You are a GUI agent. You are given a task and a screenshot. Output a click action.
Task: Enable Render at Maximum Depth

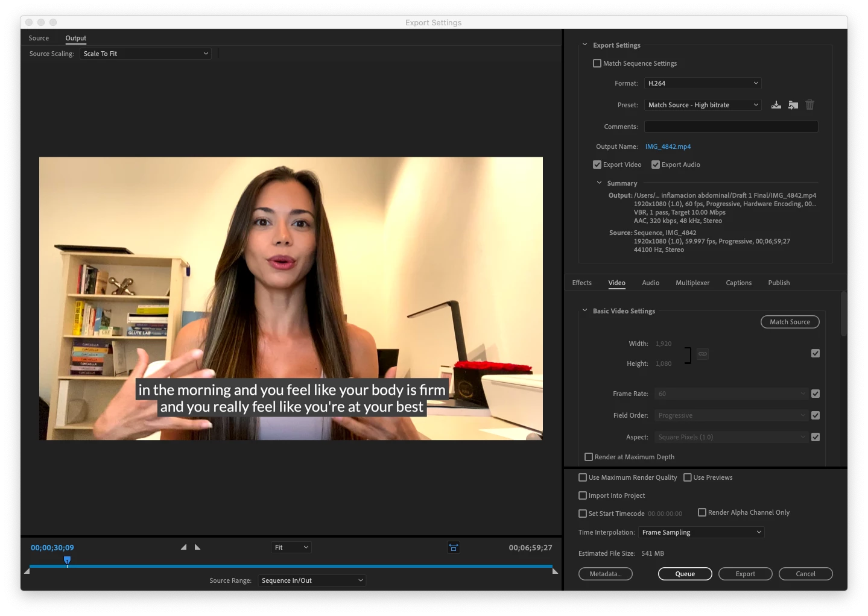pyautogui.click(x=589, y=457)
